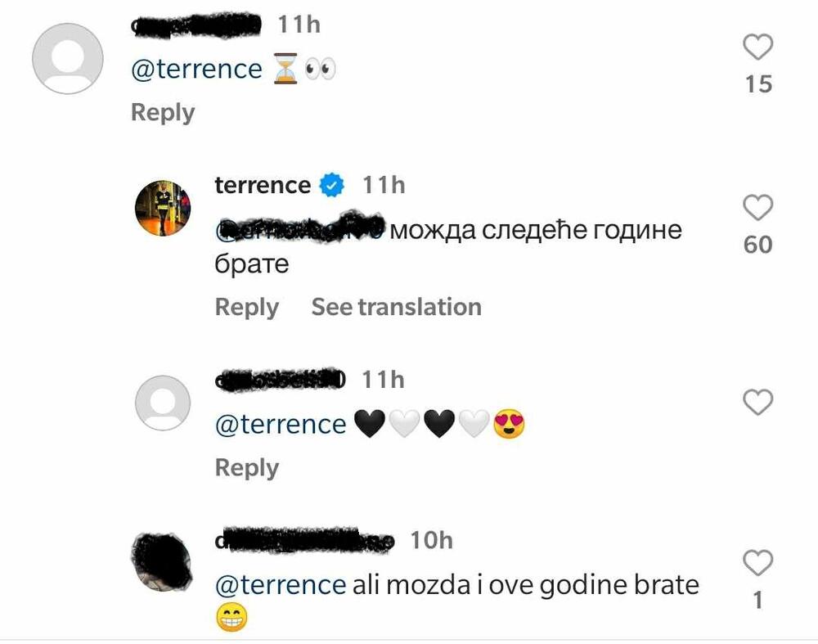Reply to the hourglass emoji comment

163,113
